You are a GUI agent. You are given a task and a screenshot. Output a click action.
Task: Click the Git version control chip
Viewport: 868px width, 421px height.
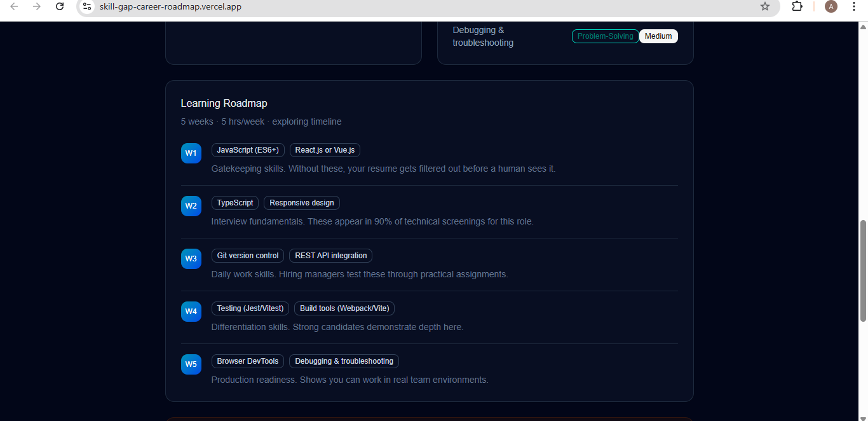point(248,256)
